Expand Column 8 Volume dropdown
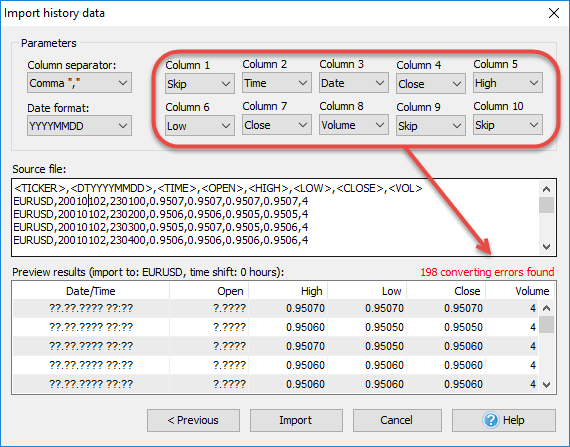The image size is (570, 447). 354,125
